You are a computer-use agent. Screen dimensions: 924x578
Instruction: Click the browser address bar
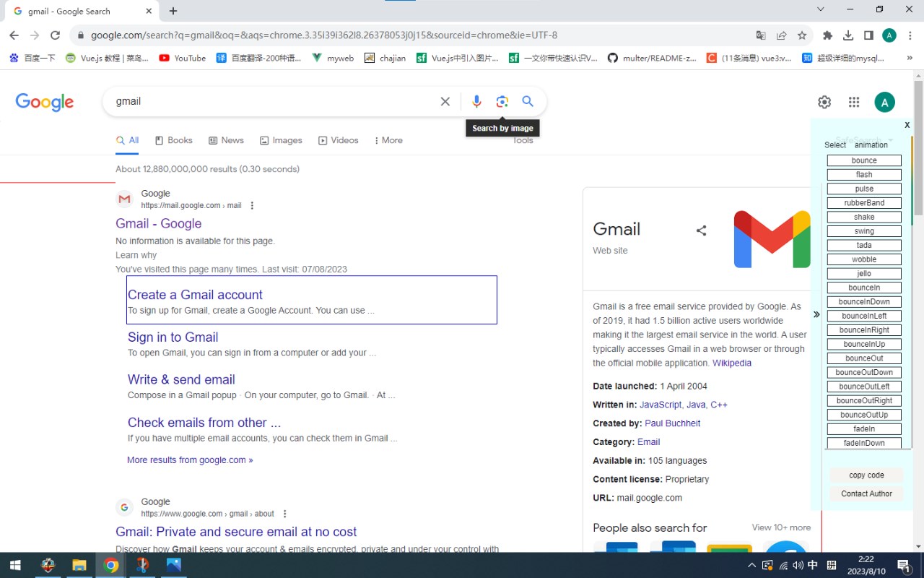pyautogui.click(x=411, y=35)
